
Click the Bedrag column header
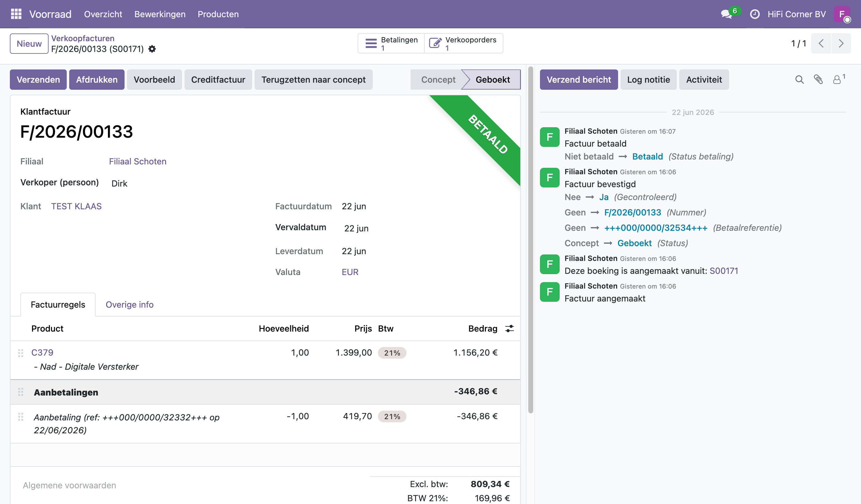pos(482,329)
